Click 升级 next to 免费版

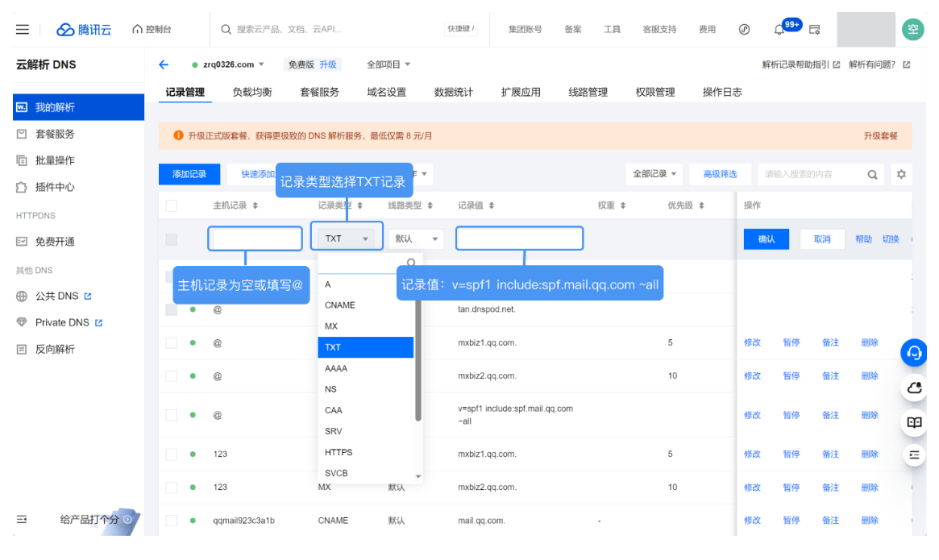pyautogui.click(x=327, y=64)
